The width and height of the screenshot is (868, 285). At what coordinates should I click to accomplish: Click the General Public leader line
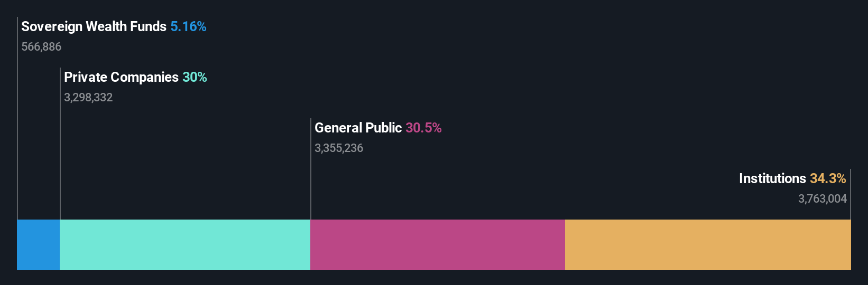pos(311,169)
